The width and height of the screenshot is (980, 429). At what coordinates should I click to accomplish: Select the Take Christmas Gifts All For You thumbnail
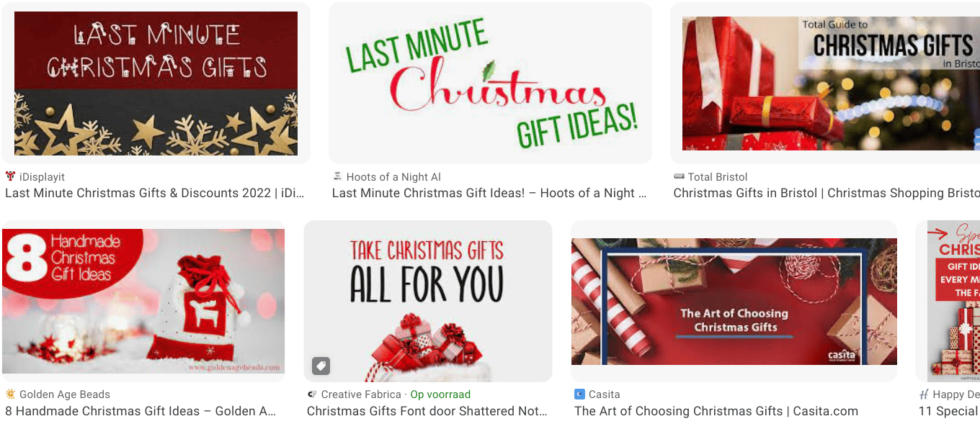[x=428, y=302]
